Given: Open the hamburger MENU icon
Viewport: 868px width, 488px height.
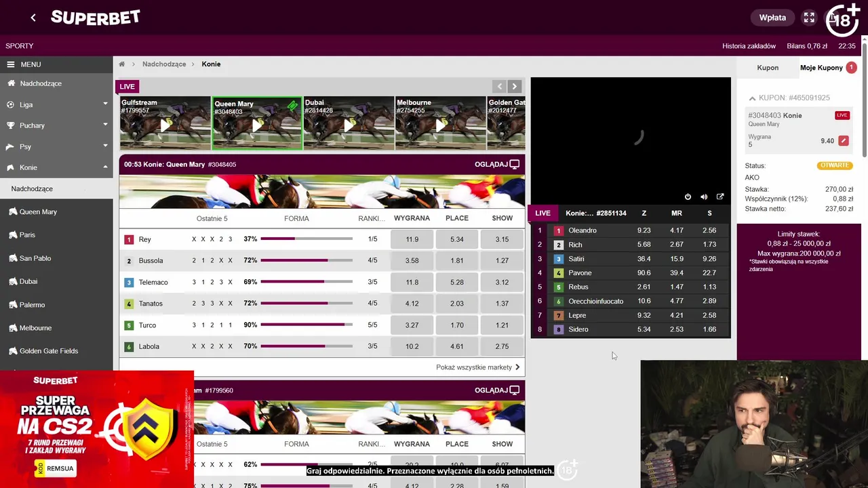Looking at the screenshot, I should click(x=11, y=64).
